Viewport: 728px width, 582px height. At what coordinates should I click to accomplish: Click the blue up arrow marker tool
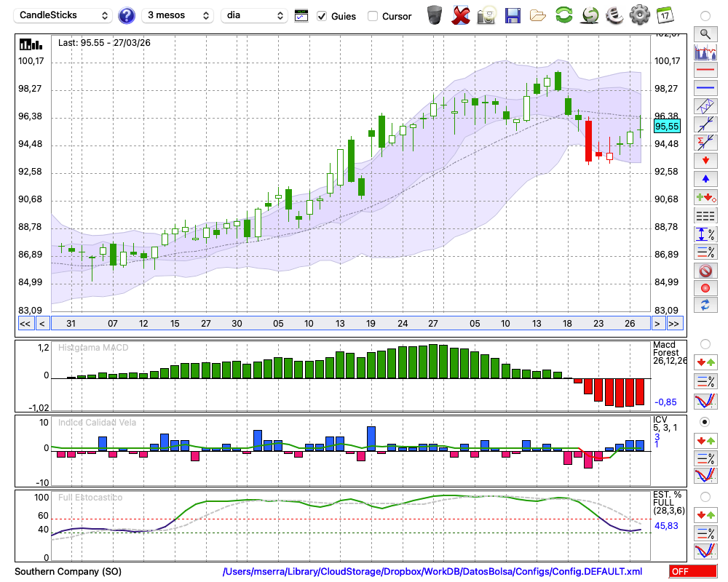coord(705,179)
